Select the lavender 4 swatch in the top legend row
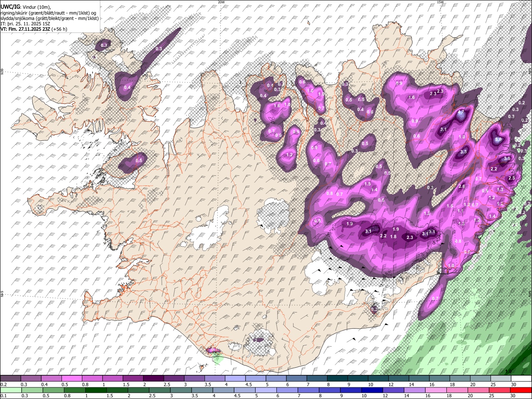Viewport: 532px width, 399px height. pyautogui.click(x=235, y=378)
